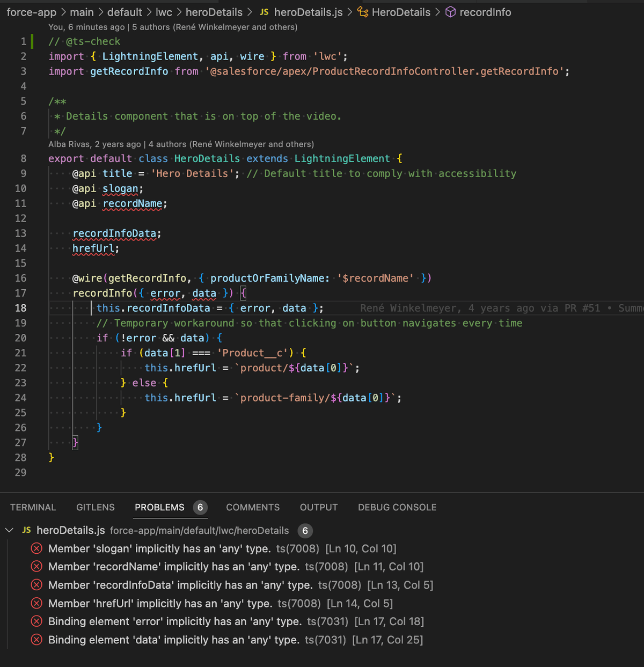The image size is (644, 667).
Task: Click 'recordName' property on line 11
Action: 133,203
